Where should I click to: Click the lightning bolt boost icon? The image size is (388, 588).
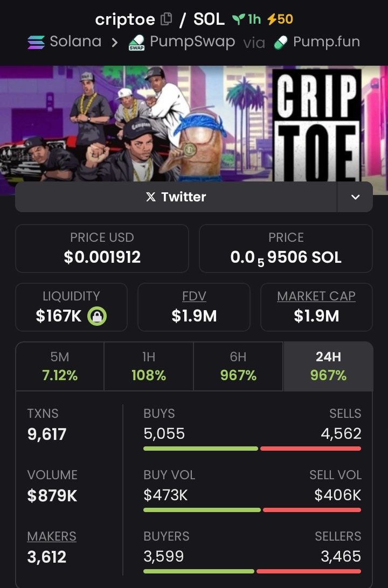point(272,19)
